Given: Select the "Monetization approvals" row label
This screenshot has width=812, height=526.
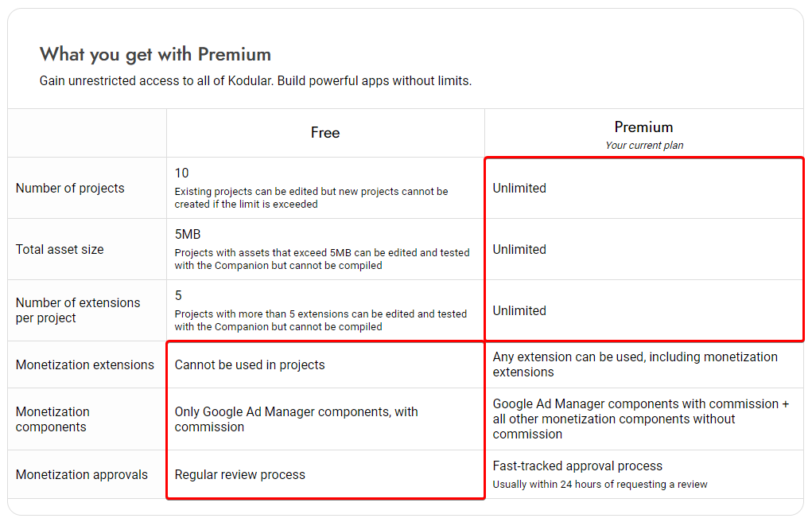Looking at the screenshot, I should [82, 475].
